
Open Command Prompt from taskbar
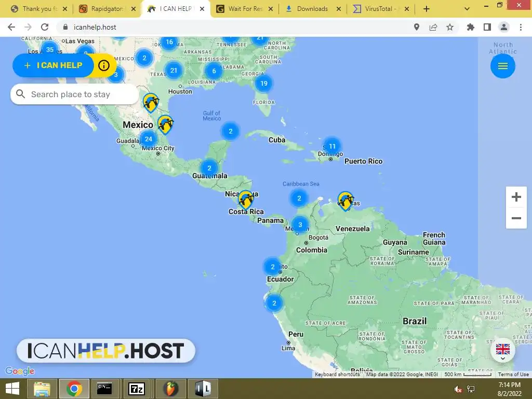(104, 389)
